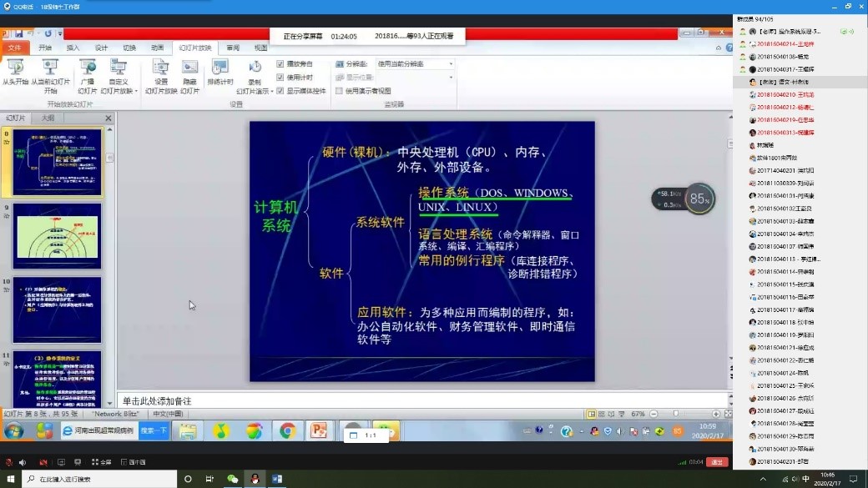Click the QQ penguin icon in Windows taskbar
This screenshot has height=488, width=868.
pos(255,479)
